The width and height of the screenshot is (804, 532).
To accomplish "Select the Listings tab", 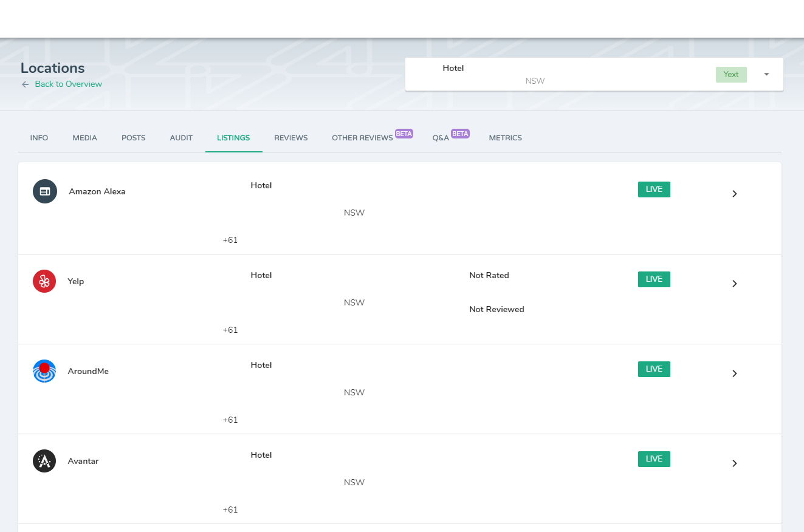I will [233, 138].
